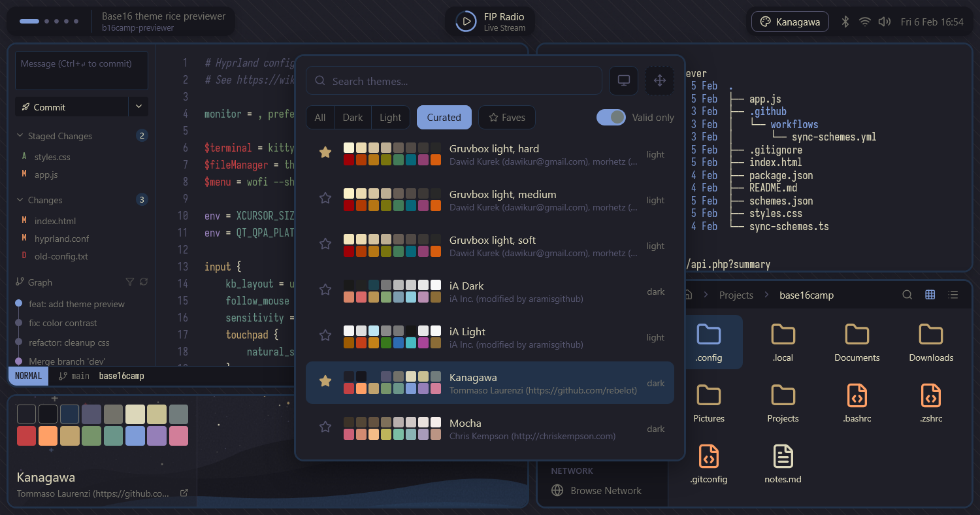
Task: Refresh the commit Graph
Action: tap(143, 282)
